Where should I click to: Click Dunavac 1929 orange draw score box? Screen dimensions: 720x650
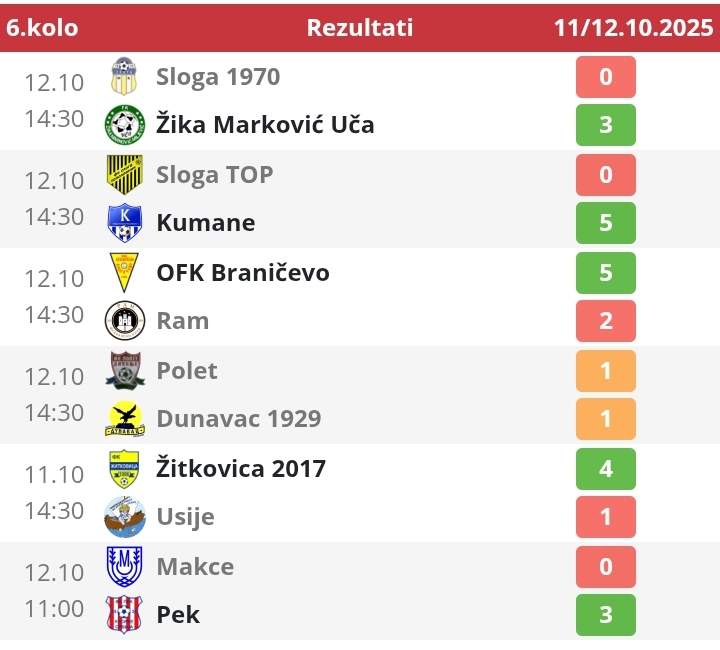tap(606, 419)
